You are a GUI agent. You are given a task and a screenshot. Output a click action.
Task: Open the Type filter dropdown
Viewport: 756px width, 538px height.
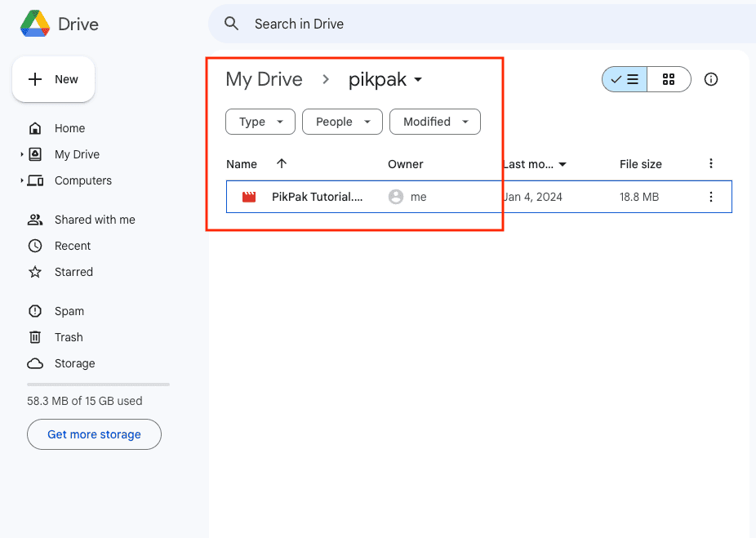pyautogui.click(x=260, y=122)
